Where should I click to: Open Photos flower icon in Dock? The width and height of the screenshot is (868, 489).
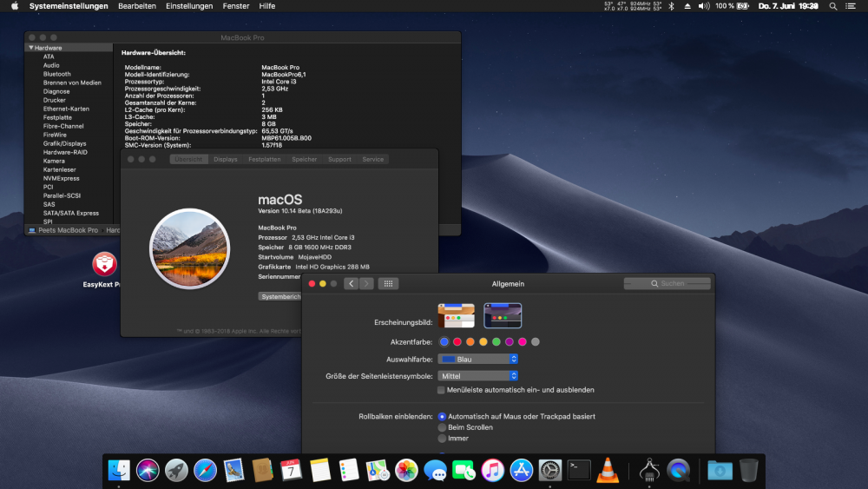click(x=406, y=471)
